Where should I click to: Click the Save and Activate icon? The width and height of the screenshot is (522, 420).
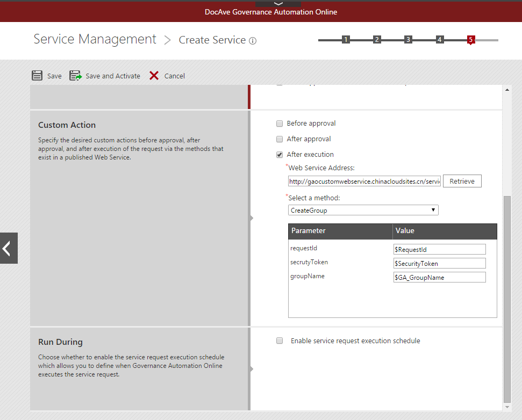pos(75,76)
